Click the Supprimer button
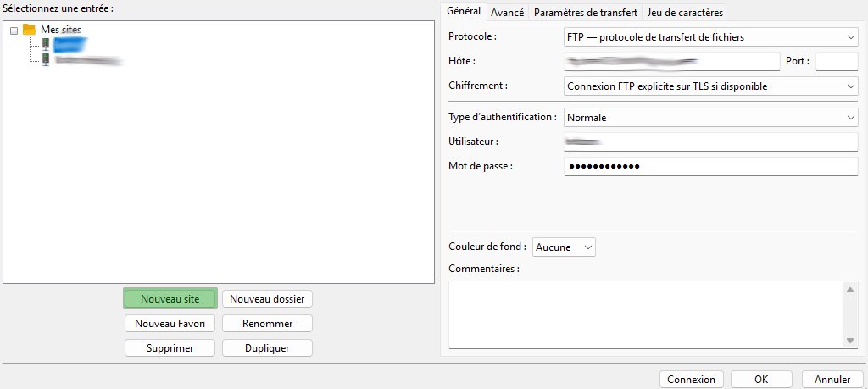Image resolution: width=868 pixels, height=389 pixels. point(170,348)
